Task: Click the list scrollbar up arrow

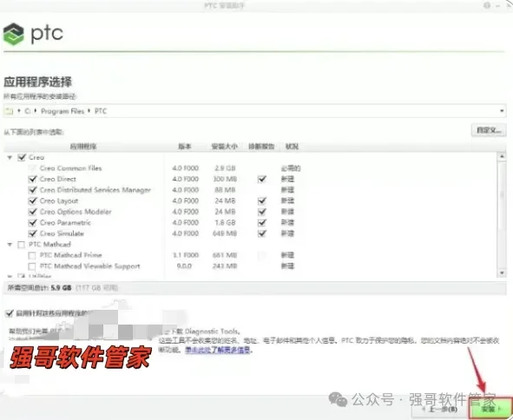Action: [502, 156]
